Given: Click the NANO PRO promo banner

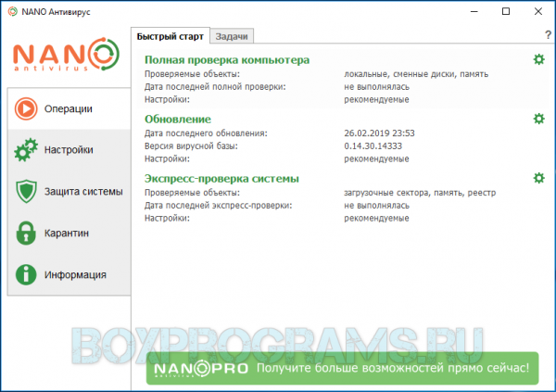Looking at the screenshot, I should tap(342, 368).
